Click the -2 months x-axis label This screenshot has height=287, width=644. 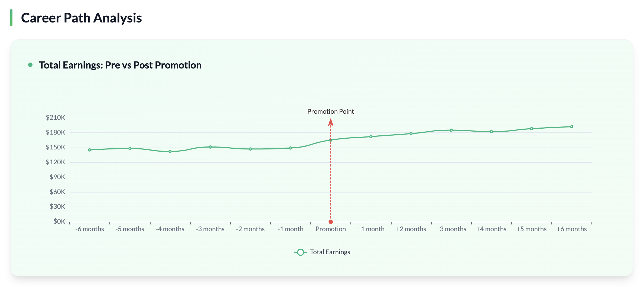coord(251,229)
